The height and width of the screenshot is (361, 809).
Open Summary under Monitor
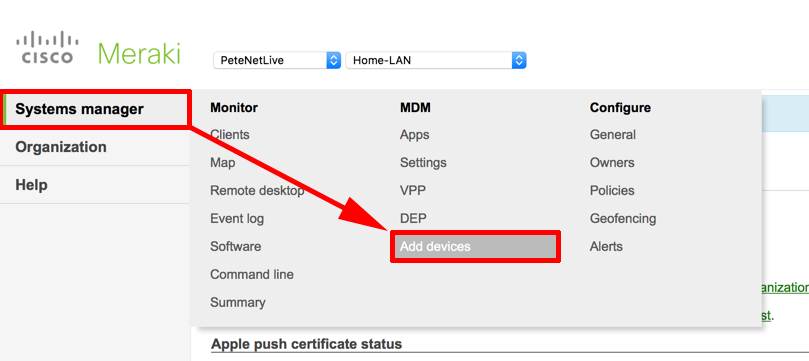(x=238, y=302)
